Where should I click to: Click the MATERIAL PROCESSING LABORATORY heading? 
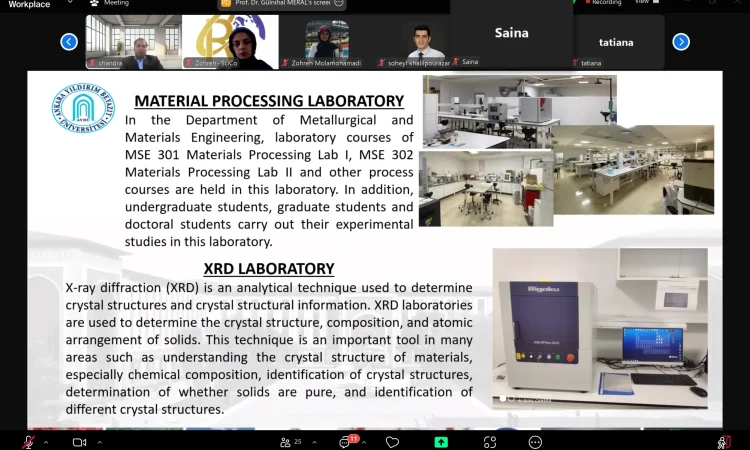[269, 101]
